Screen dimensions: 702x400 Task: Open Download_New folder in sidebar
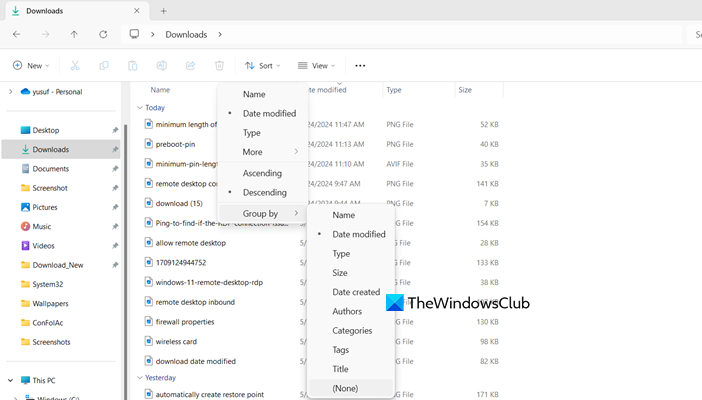pos(60,265)
